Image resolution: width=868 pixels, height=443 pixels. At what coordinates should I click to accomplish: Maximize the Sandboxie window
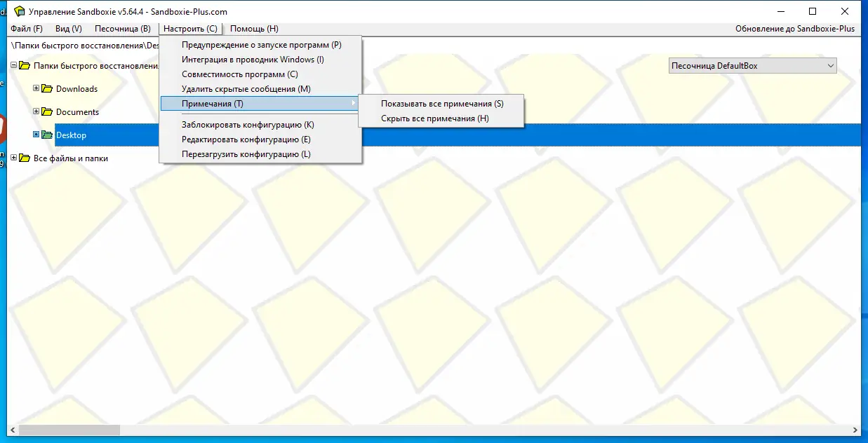point(813,11)
